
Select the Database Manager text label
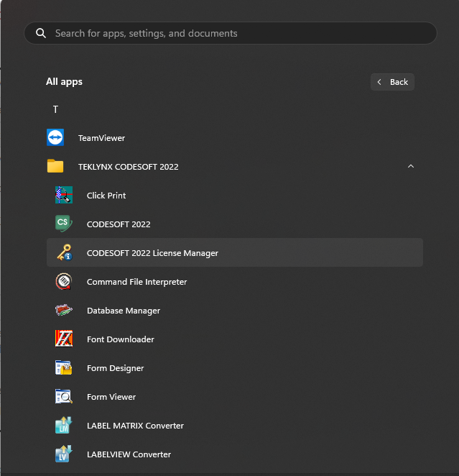tap(123, 311)
